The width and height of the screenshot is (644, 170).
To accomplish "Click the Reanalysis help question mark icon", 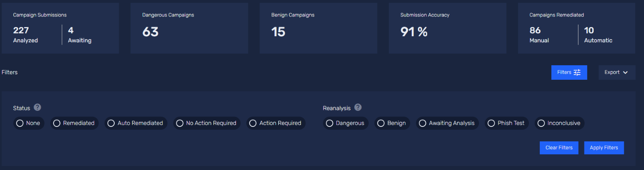I will 358,108.
